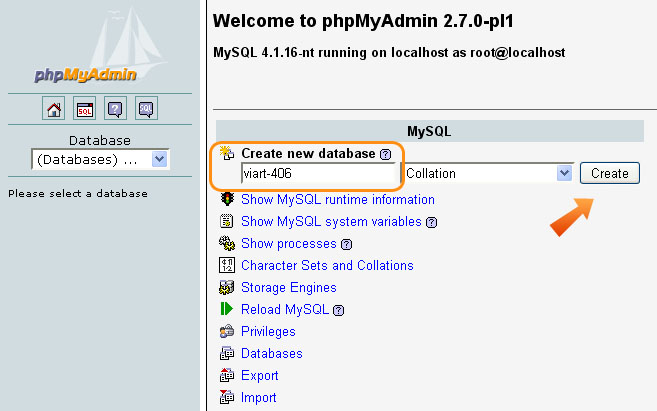Image resolution: width=657 pixels, height=411 pixels.
Task: Click 'Please select a database' text
Action: (x=78, y=194)
